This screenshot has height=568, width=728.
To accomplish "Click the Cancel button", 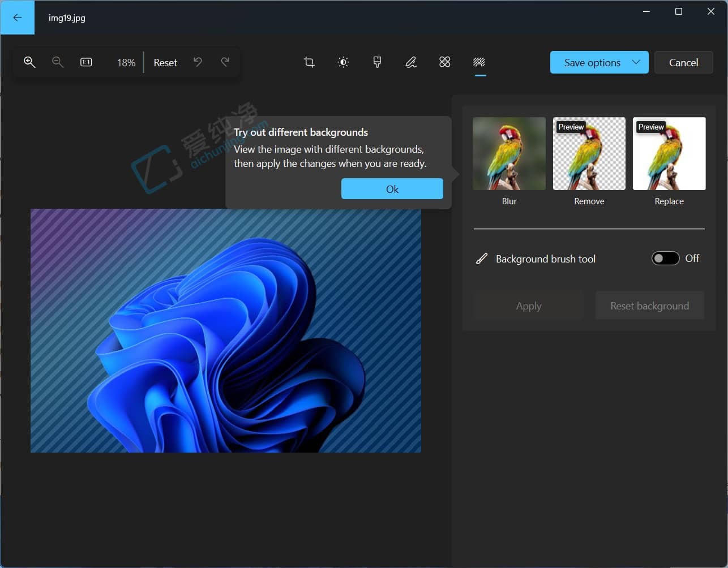I will [683, 62].
